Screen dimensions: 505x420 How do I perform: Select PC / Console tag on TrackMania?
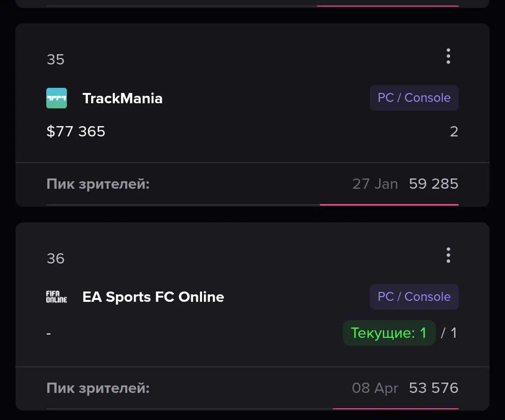point(414,98)
